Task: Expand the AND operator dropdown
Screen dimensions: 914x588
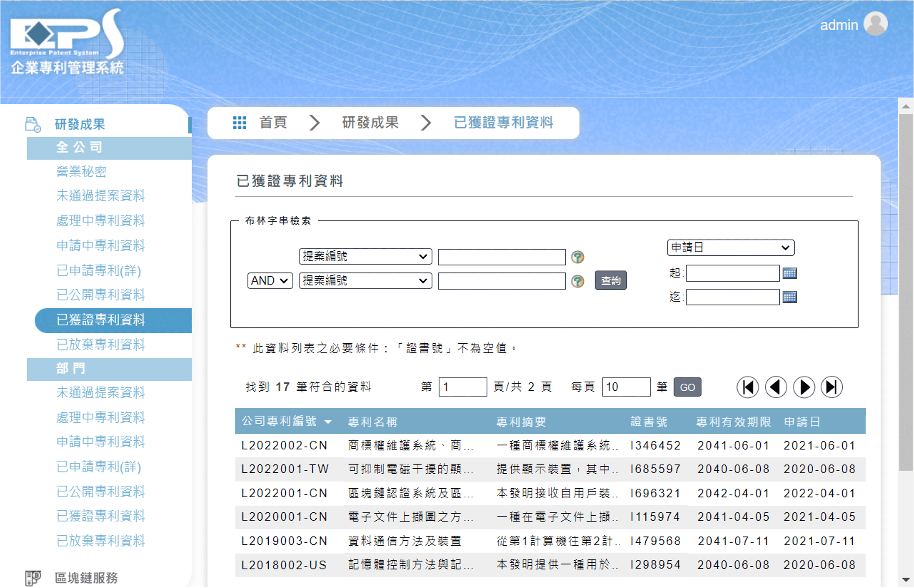Action: point(270,281)
